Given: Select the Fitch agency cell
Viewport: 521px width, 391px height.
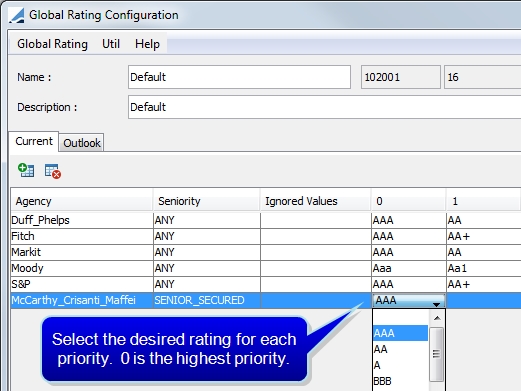Looking at the screenshot, I should point(82,236).
